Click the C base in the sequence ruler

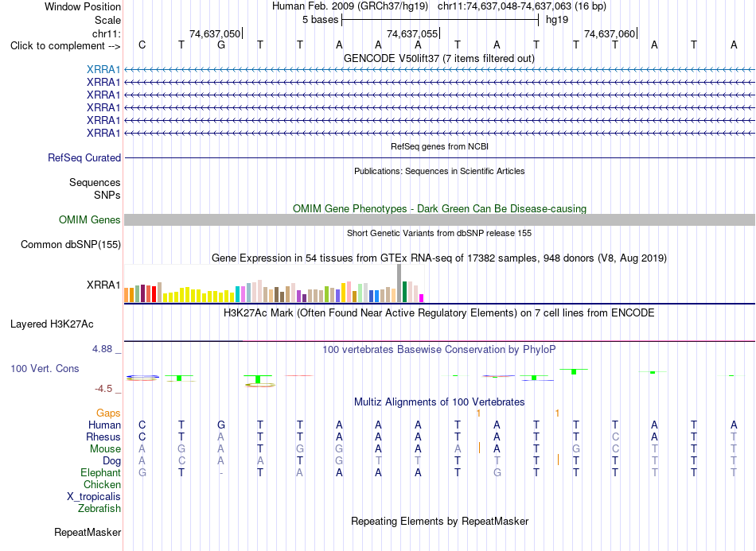142,45
